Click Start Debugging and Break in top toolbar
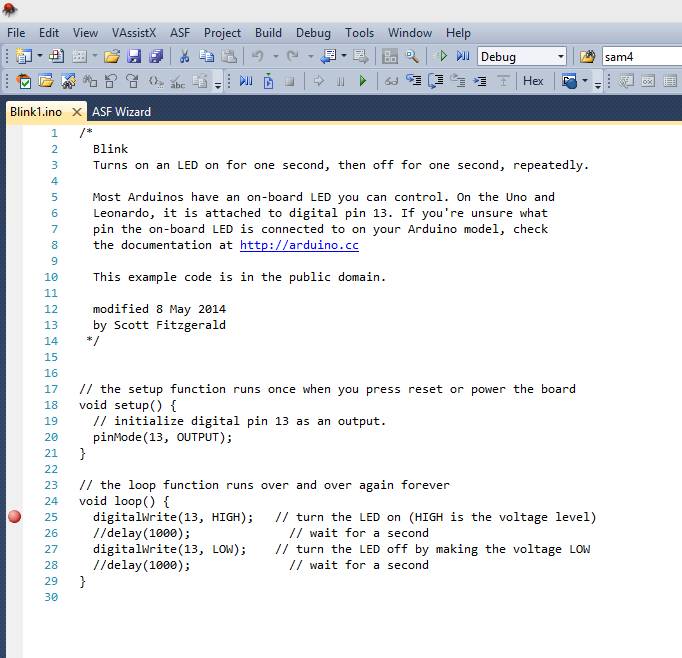 coord(463,56)
